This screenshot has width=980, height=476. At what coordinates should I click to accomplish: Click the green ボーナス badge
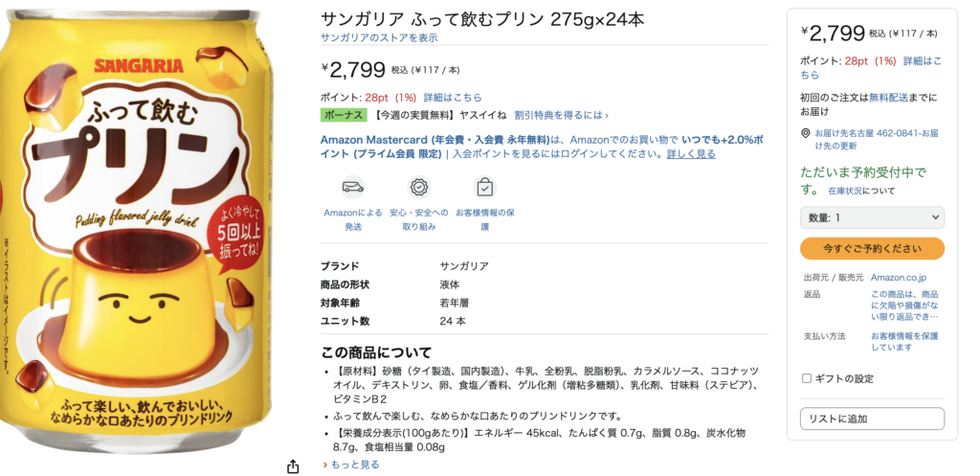tap(344, 115)
